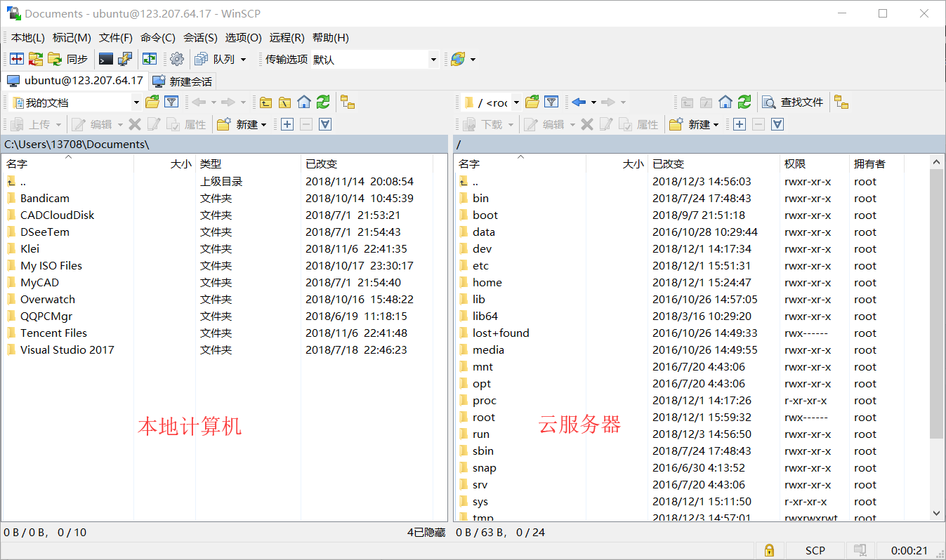Expand the 队列 dropdown arrow
The width and height of the screenshot is (946, 560).
[244, 60]
